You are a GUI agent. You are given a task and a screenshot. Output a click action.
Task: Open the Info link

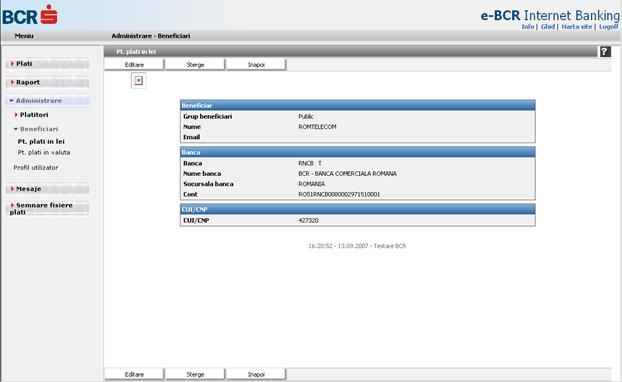[x=528, y=27]
